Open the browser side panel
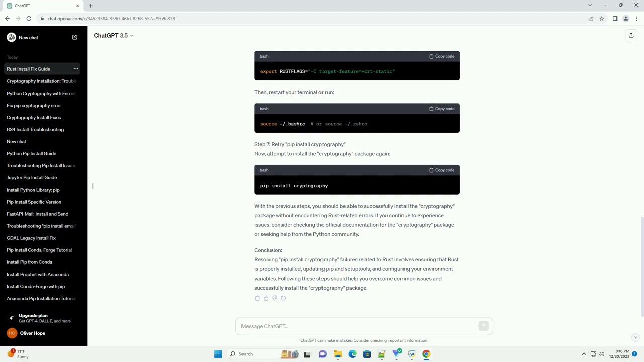The width and height of the screenshot is (644, 362). 615,19
